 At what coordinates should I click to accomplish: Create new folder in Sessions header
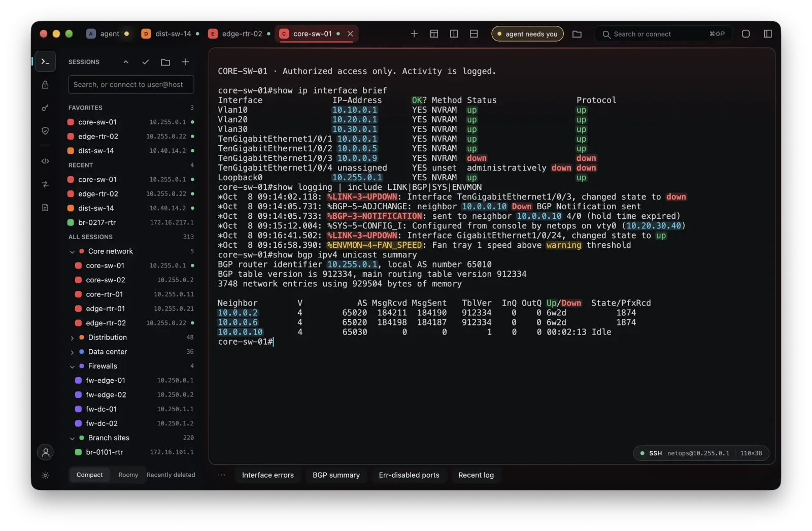[165, 62]
